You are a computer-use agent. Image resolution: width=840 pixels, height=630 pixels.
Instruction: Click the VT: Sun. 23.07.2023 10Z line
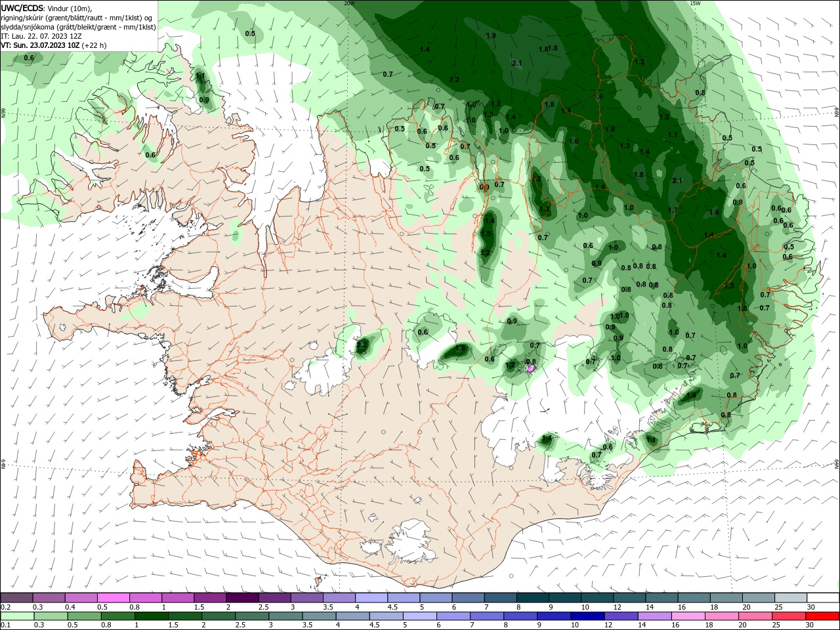tap(54, 45)
